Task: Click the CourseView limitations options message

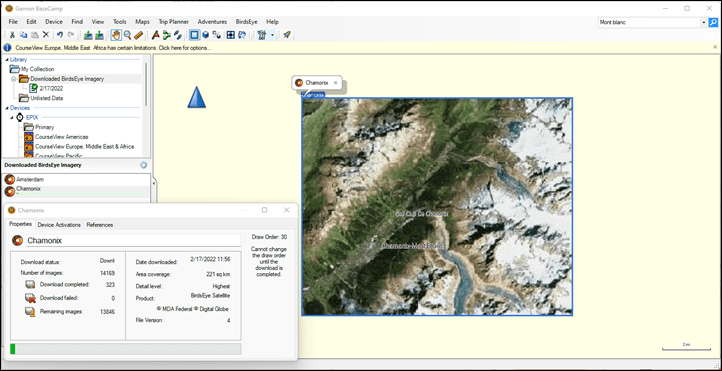Action: (x=113, y=47)
